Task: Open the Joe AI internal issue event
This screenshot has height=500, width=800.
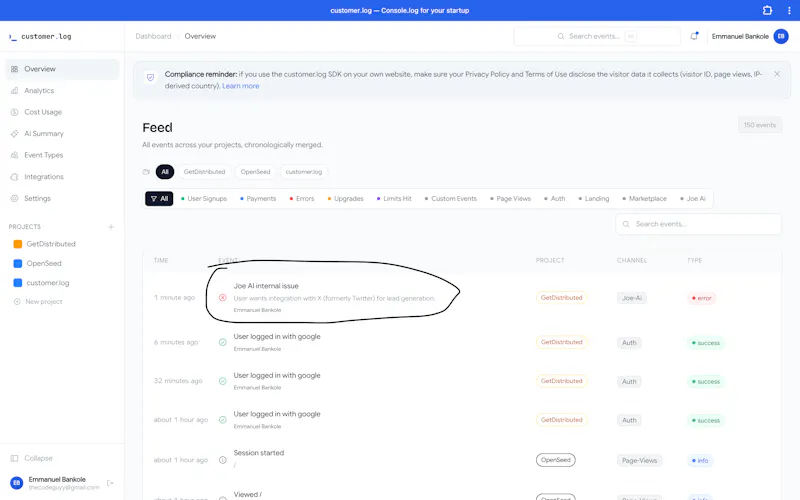Action: 462,297
